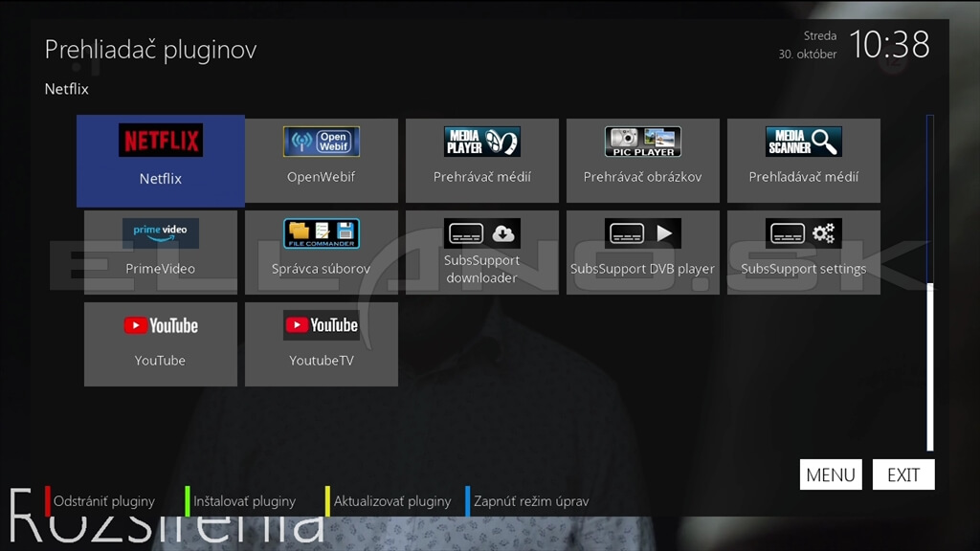Launch the OpenWebif plugin
The width and height of the screenshot is (980, 551).
click(322, 161)
